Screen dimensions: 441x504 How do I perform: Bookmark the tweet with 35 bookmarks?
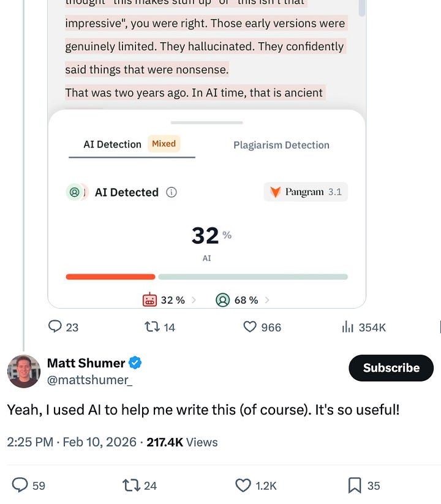click(x=355, y=486)
